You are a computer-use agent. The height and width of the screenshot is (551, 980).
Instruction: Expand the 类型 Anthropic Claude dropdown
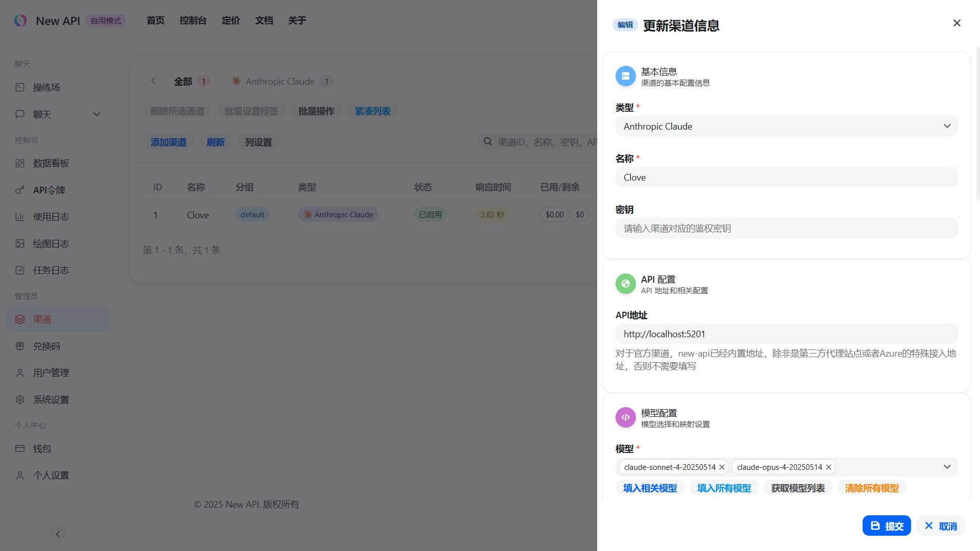(946, 126)
